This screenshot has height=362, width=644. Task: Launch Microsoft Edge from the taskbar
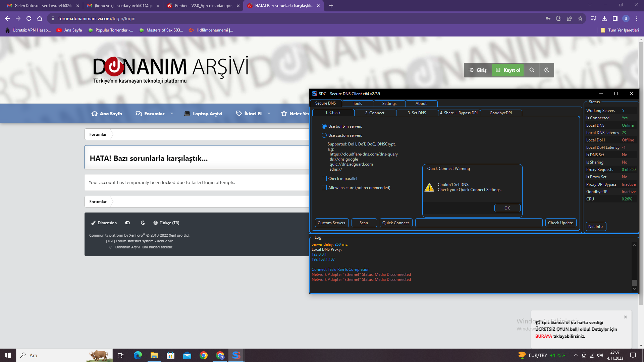[138, 355]
